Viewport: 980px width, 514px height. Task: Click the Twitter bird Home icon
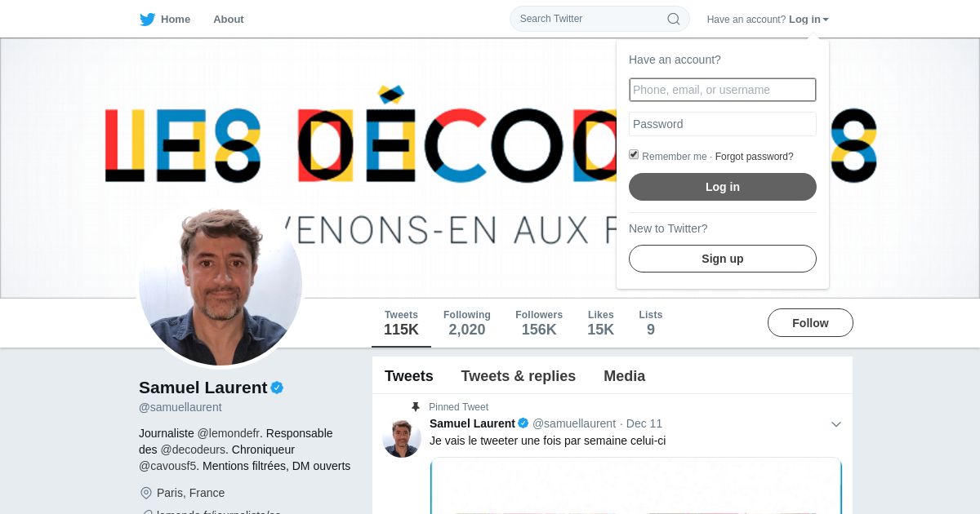pos(147,19)
